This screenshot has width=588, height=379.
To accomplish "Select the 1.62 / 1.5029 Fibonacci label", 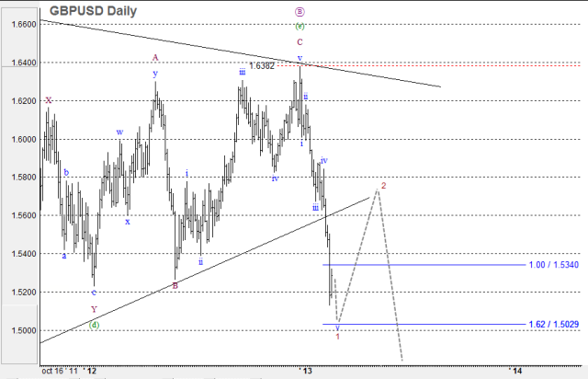I will [553, 325].
